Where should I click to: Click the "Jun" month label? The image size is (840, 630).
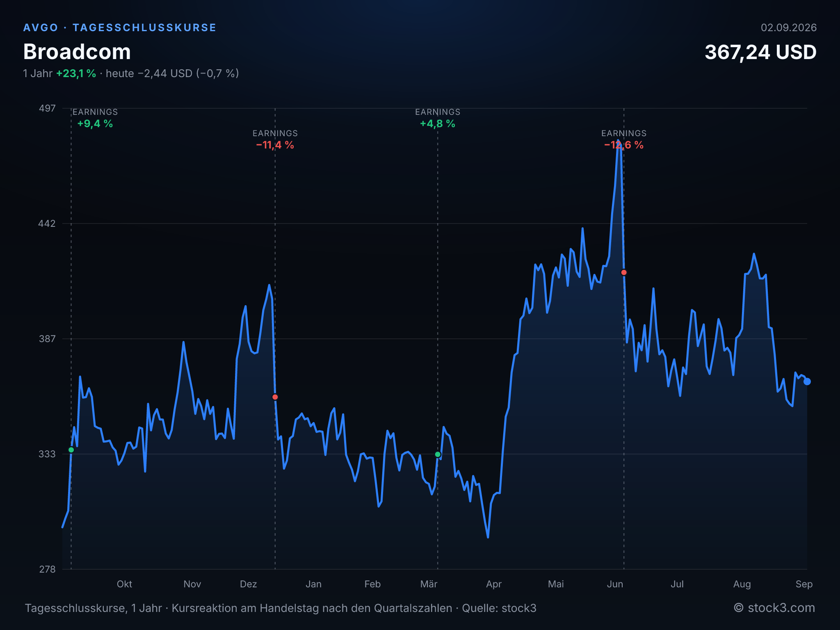615,584
